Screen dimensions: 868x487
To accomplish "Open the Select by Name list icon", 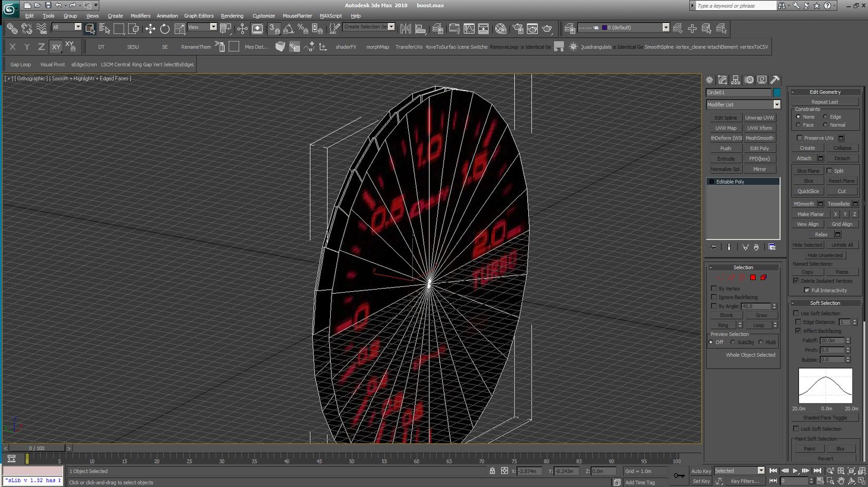I will click(104, 28).
